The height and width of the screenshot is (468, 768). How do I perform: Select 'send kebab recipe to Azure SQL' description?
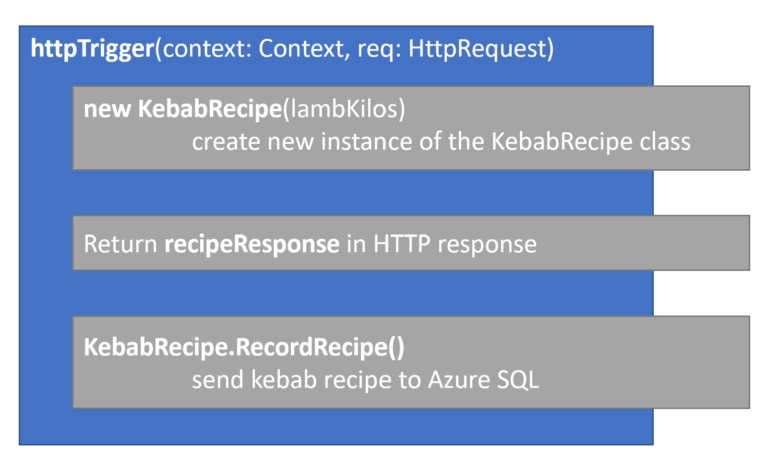click(365, 380)
